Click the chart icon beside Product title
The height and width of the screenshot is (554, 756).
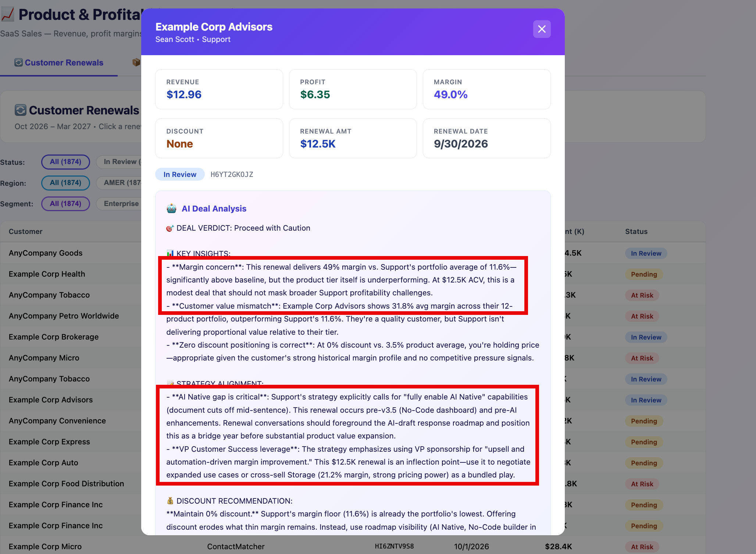8,14
